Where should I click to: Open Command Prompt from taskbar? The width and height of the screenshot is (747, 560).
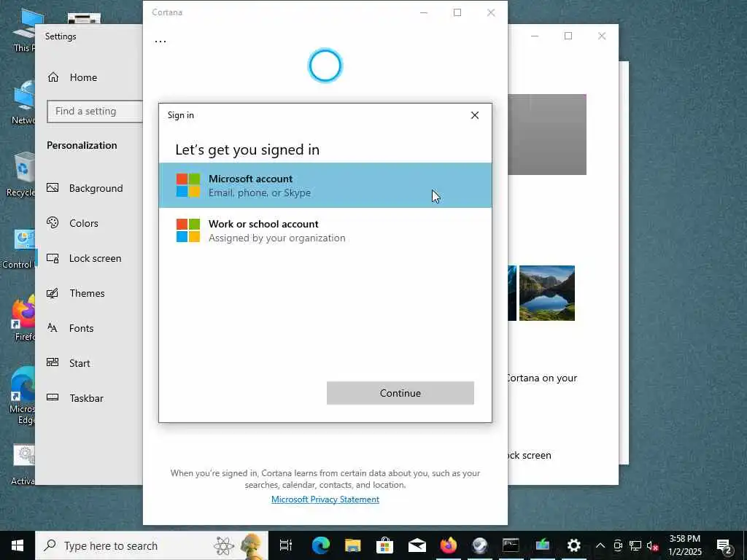511,545
